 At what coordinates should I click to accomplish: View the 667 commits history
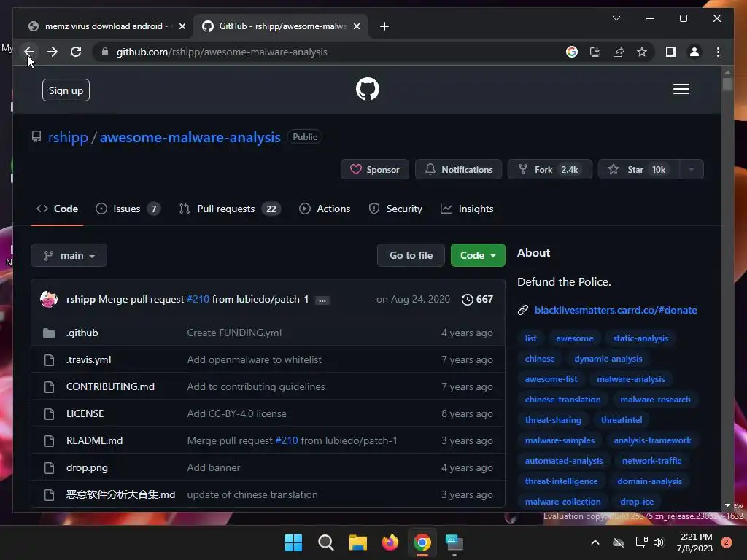click(477, 300)
